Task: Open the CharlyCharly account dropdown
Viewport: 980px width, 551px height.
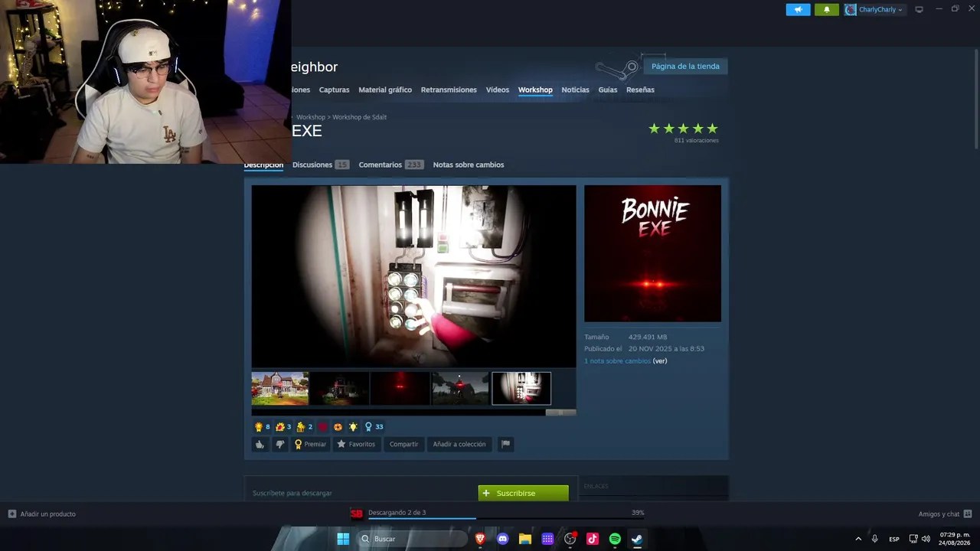Action: click(x=874, y=10)
